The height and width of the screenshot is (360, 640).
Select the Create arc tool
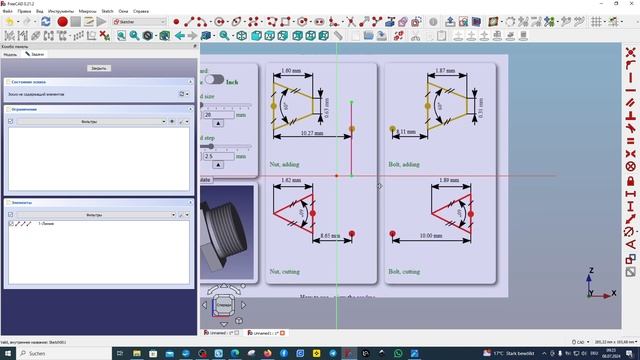[x=202, y=22]
